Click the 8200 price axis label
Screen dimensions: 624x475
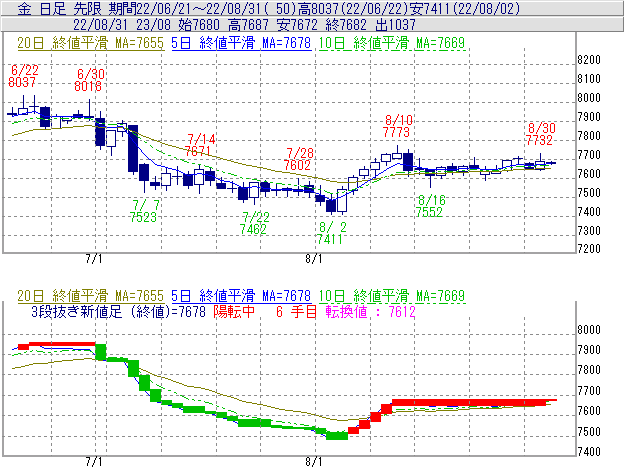[589, 60]
